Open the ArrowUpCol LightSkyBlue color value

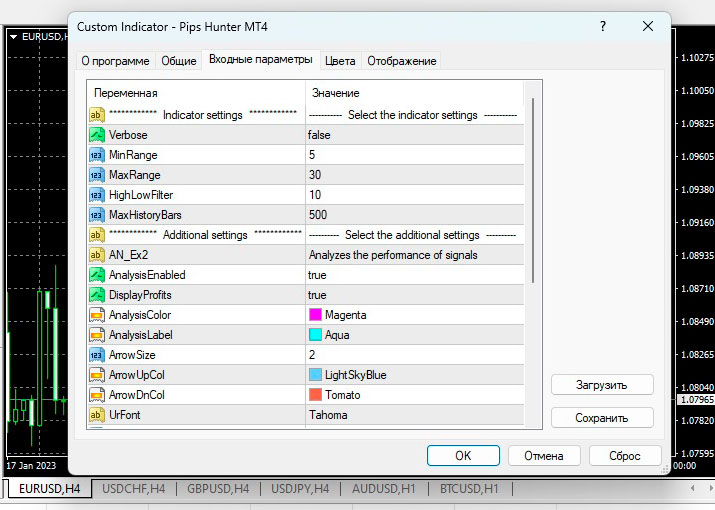tap(355, 375)
